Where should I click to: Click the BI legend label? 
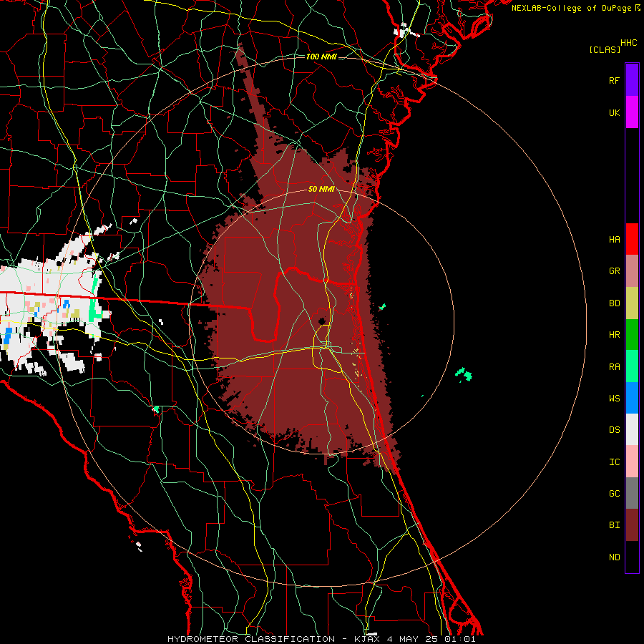click(x=614, y=525)
